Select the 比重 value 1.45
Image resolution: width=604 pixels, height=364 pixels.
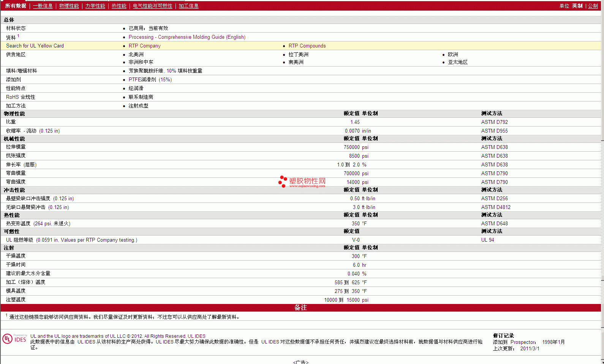(355, 122)
